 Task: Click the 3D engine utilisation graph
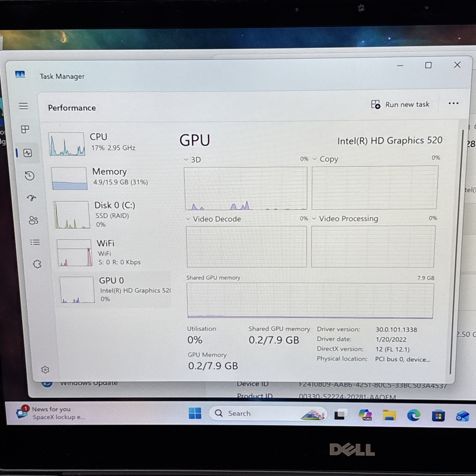[x=245, y=188]
